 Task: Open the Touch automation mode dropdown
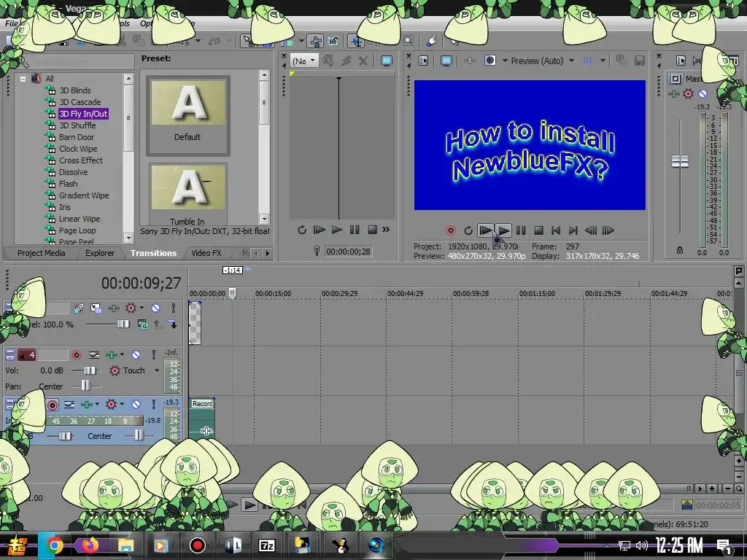[157, 370]
